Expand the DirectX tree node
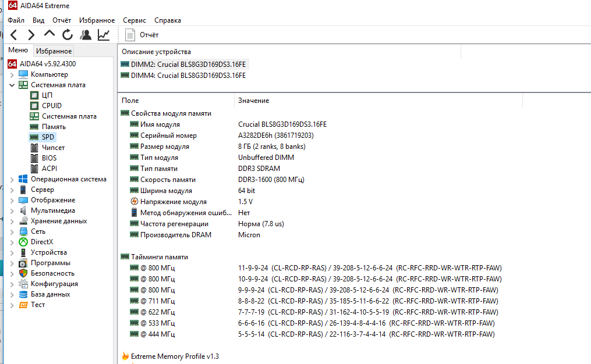 tap(12, 242)
